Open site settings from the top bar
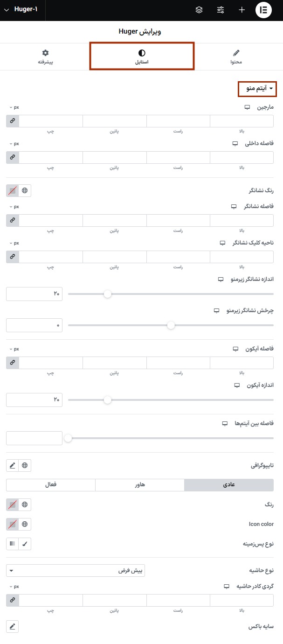The width and height of the screenshot is (283, 644). click(221, 9)
